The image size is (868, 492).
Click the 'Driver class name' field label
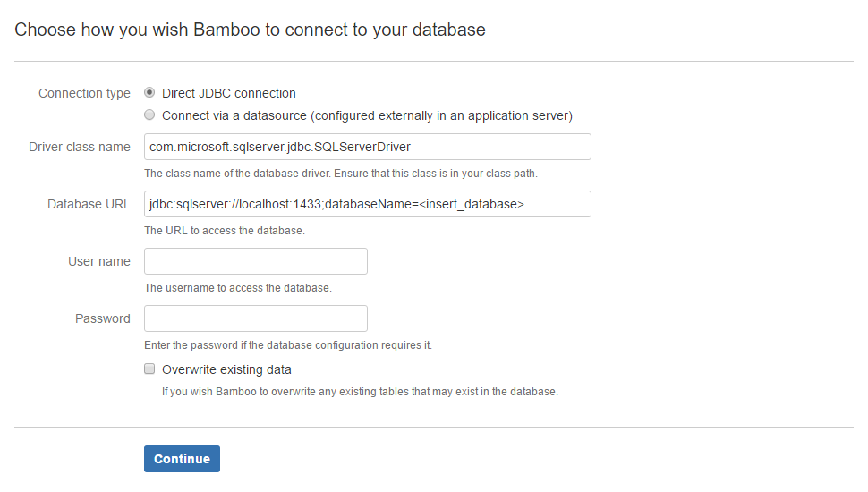pos(80,147)
